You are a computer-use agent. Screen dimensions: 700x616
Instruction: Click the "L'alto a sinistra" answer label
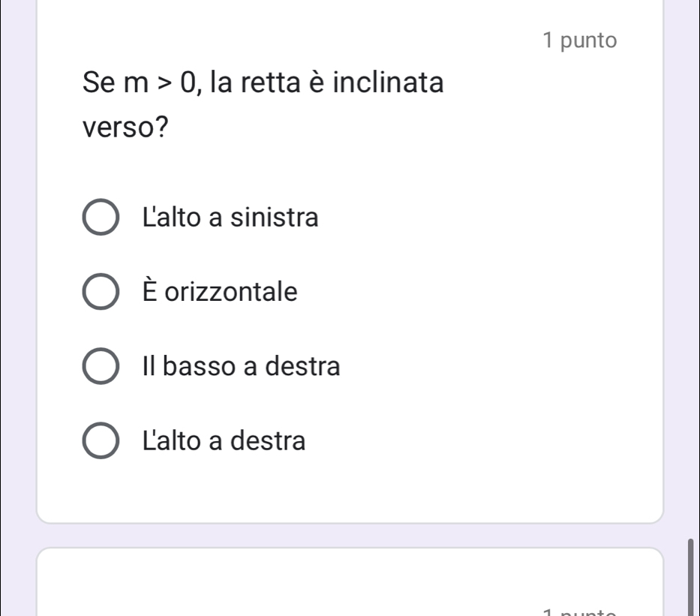(x=230, y=218)
